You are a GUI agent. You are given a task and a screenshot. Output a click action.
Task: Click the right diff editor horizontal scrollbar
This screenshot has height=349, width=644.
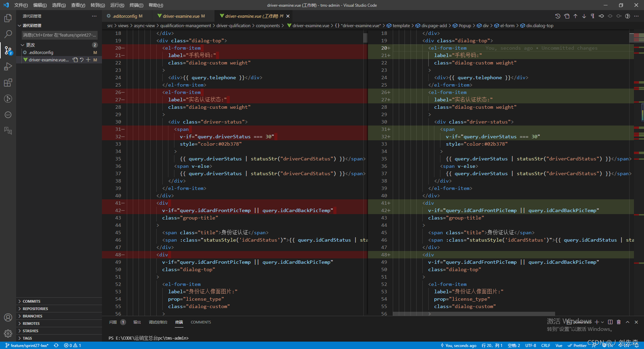point(474,314)
